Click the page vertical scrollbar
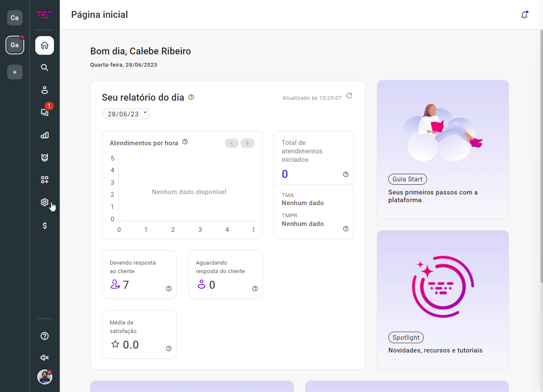The height and width of the screenshot is (392, 543). [541, 156]
